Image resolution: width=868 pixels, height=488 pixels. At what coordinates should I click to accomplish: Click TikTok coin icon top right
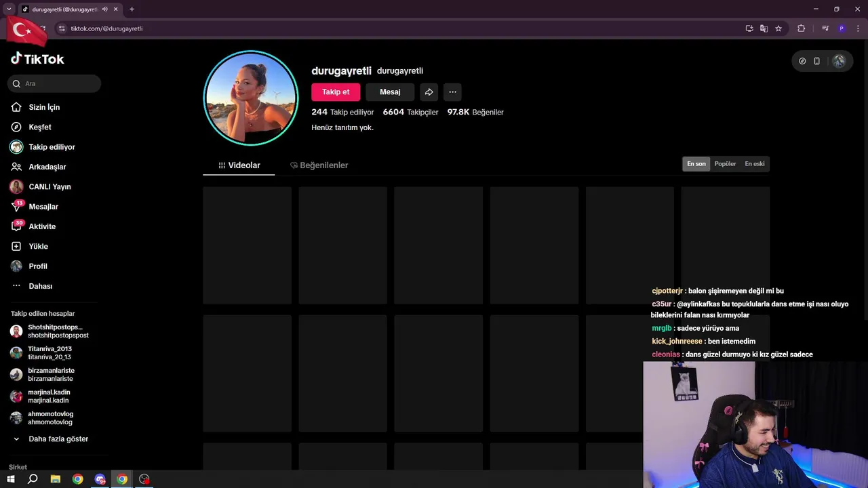click(802, 61)
